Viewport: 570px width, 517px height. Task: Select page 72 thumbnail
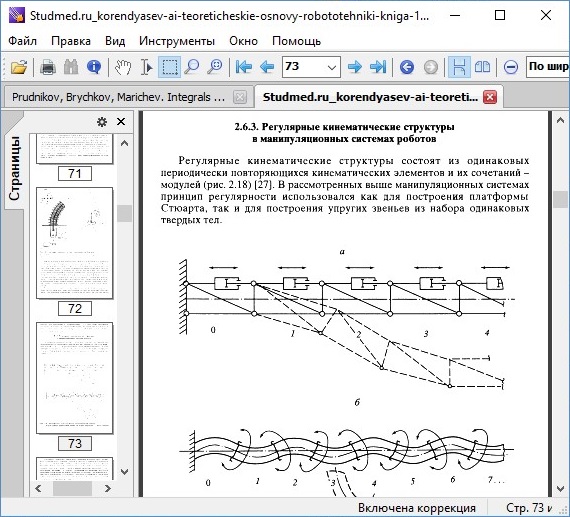point(75,243)
